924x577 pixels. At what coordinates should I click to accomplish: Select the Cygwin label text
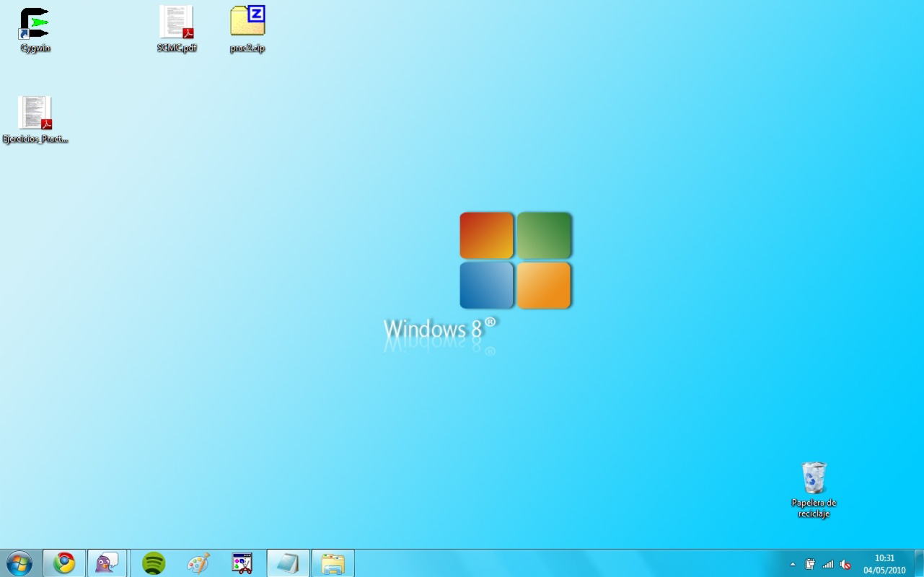(x=35, y=49)
